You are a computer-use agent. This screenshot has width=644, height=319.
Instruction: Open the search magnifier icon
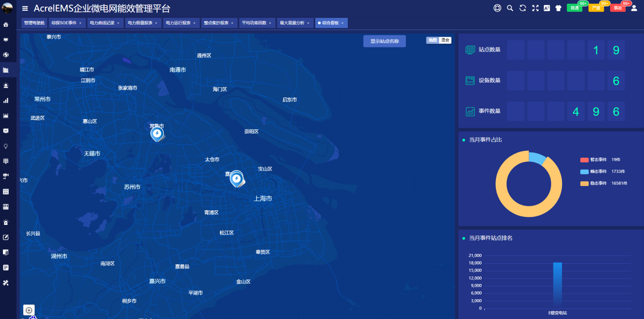[510, 8]
